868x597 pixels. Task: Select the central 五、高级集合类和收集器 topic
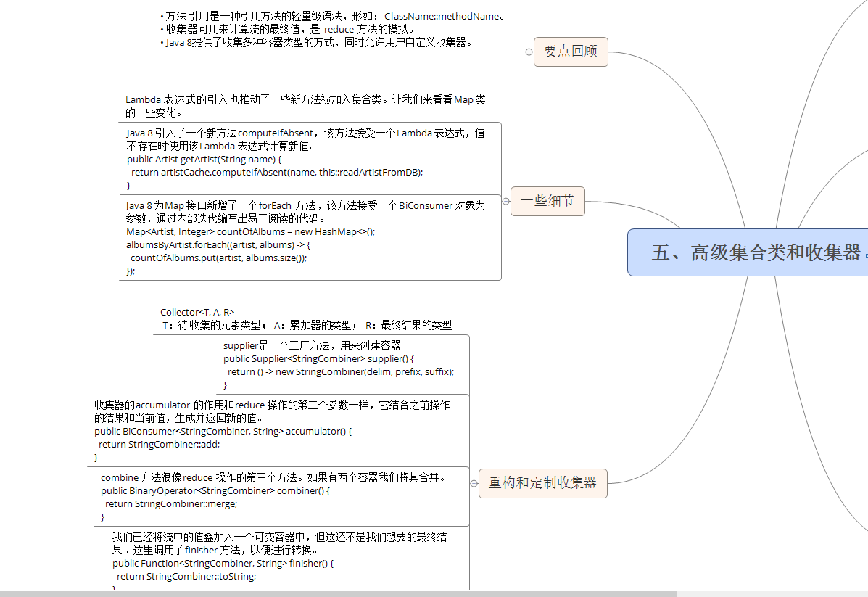(x=754, y=252)
